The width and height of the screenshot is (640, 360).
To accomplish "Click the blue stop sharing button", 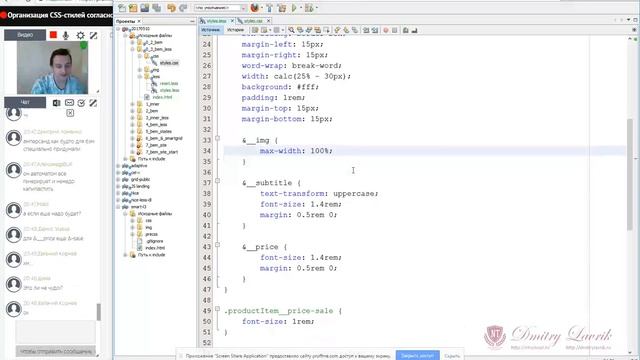I will click(x=417, y=356).
